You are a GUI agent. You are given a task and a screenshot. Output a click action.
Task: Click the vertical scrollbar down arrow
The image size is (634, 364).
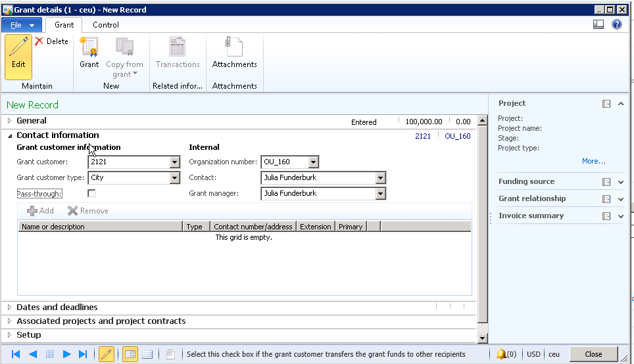tap(482, 338)
